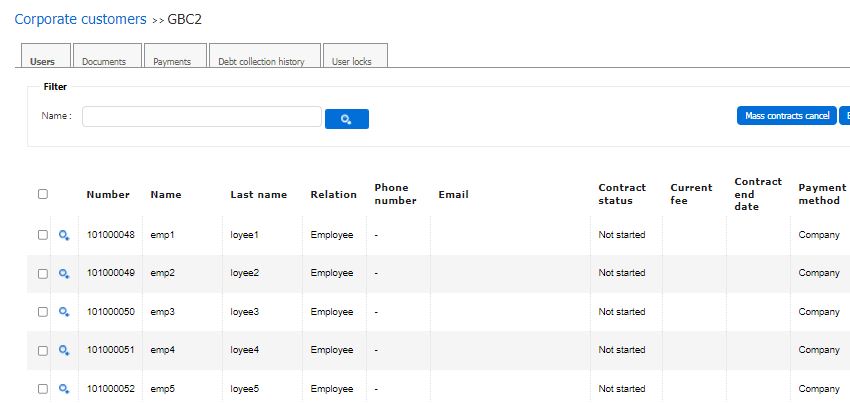Viewport: 850px width, 403px height.
Task: Open details icon for user emp3
Action: (64, 312)
